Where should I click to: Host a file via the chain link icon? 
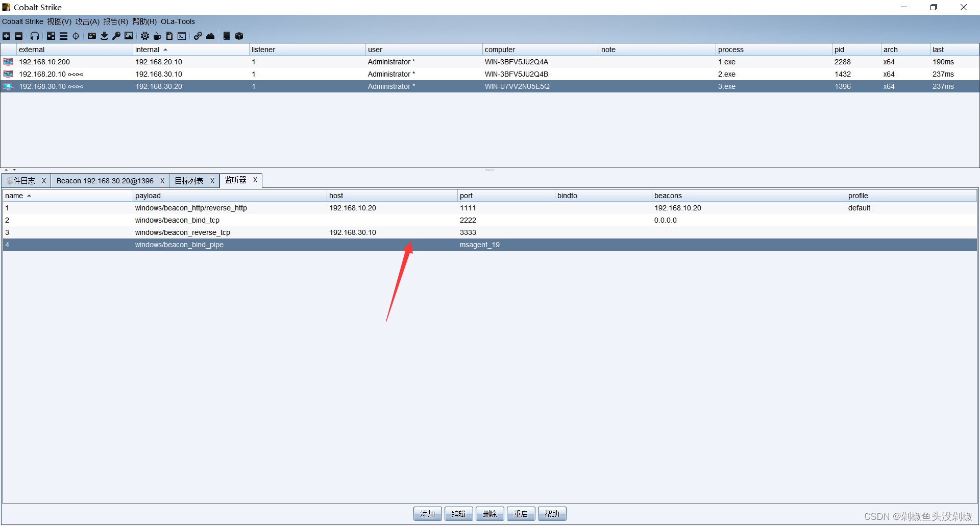click(198, 36)
